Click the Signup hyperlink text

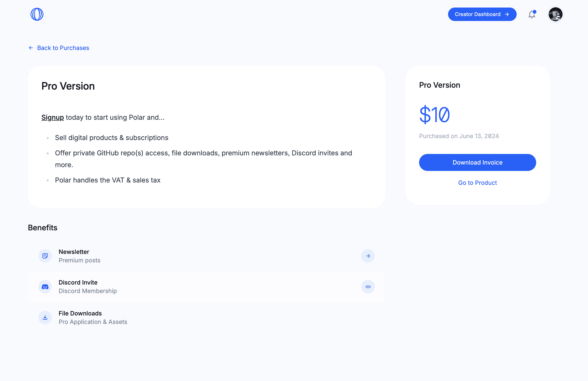tap(52, 117)
